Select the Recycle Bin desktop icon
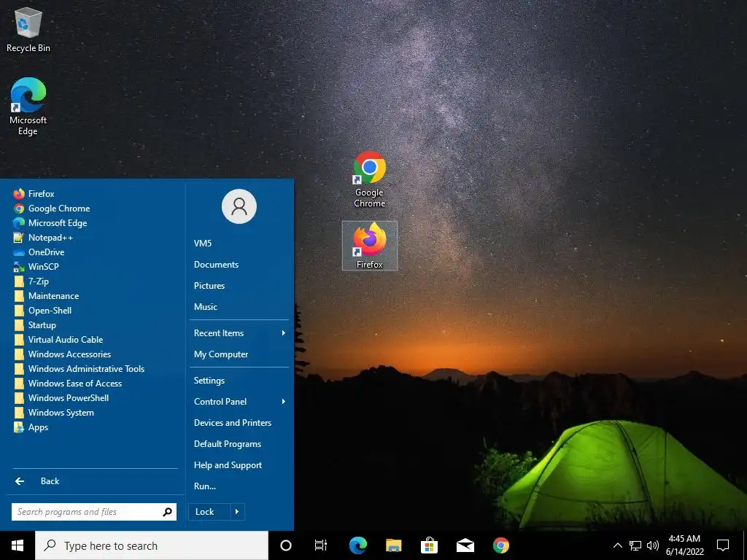Image resolution: width=747 pixels, height=560 pixels. pyautogui.click(x=28, y=29)
